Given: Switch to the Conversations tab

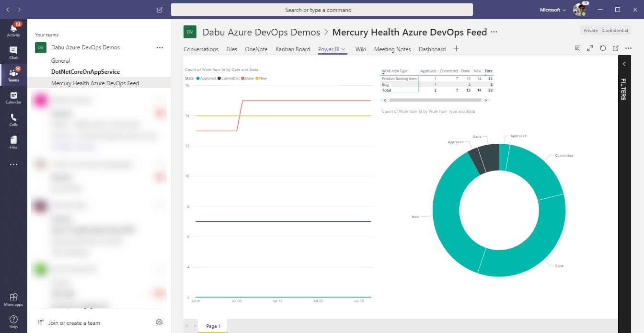Looking at the screenshot, I should coord(201,49).
